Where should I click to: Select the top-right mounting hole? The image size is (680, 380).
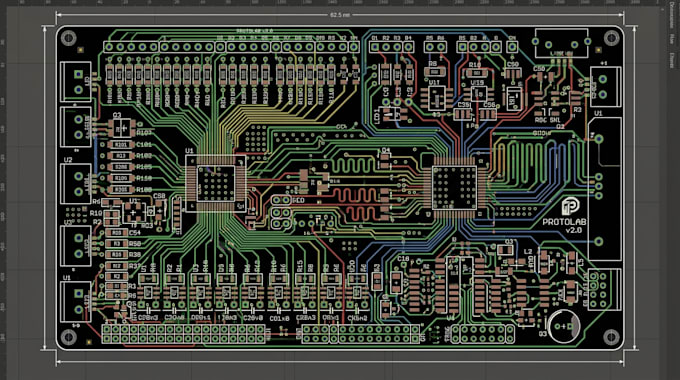coord(611,38)
